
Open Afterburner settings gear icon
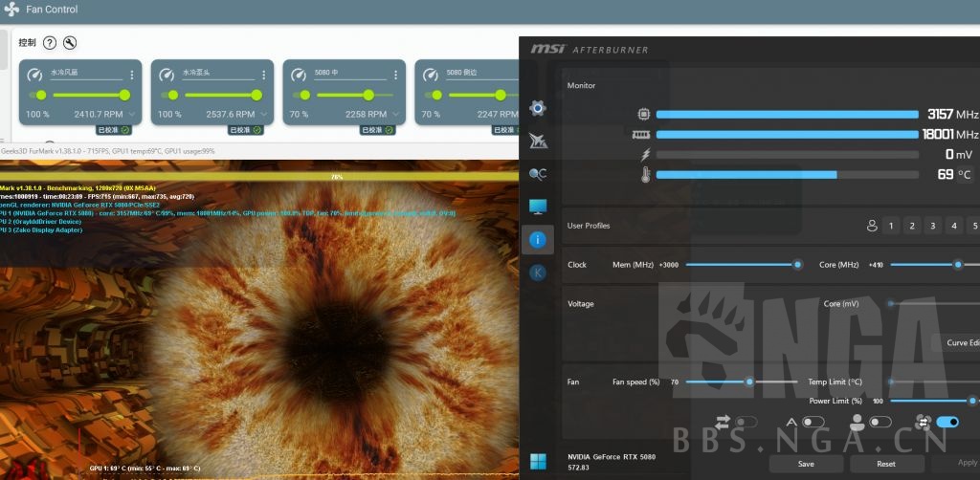point(537,108)
